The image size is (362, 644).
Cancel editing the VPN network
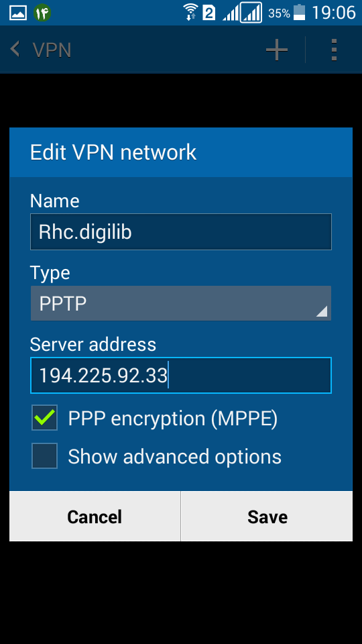[x=95, y=517]
